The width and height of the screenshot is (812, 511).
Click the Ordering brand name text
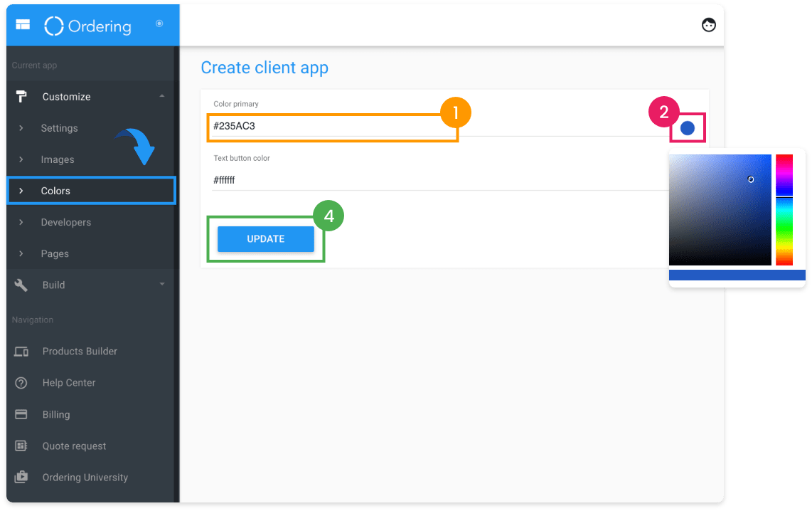100,26
